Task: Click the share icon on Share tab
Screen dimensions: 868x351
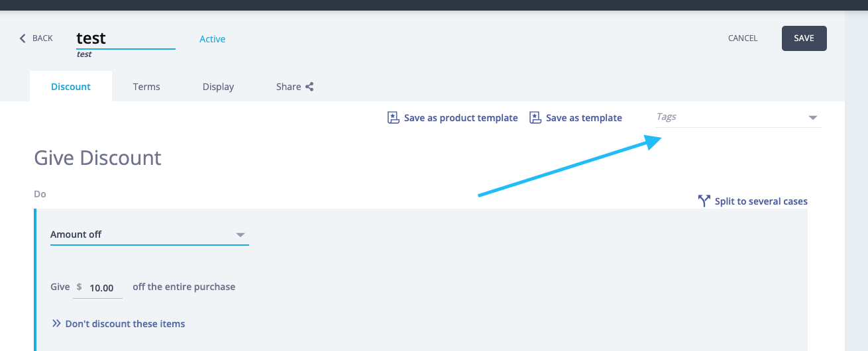Action: pyautogui.click(x=309, y=87)
